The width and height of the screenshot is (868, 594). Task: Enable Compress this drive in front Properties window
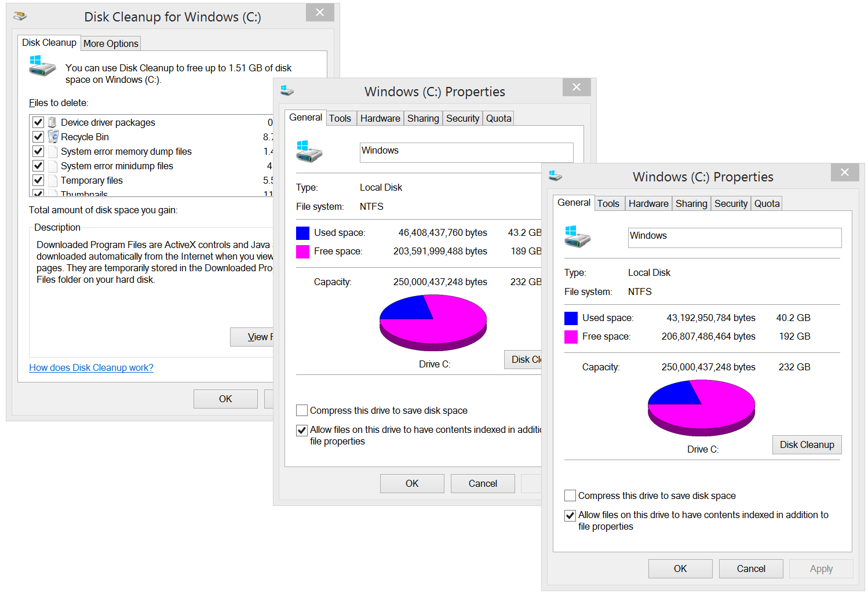570,495
